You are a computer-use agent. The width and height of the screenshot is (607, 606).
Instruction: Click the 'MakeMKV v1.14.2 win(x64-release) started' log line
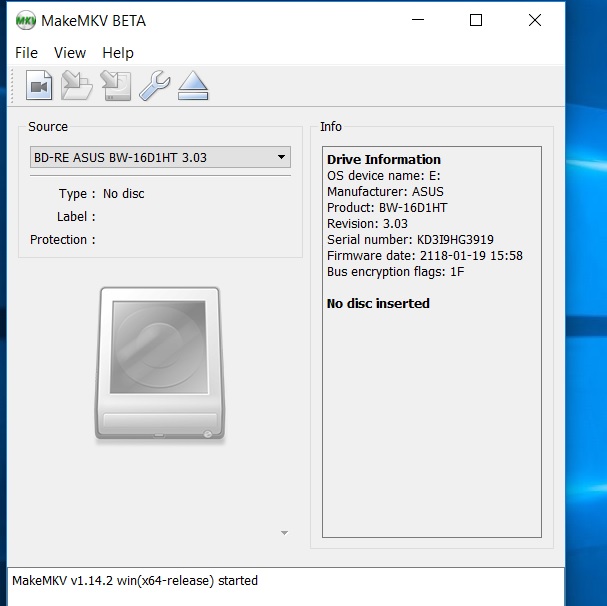click(x=135, y=581)
